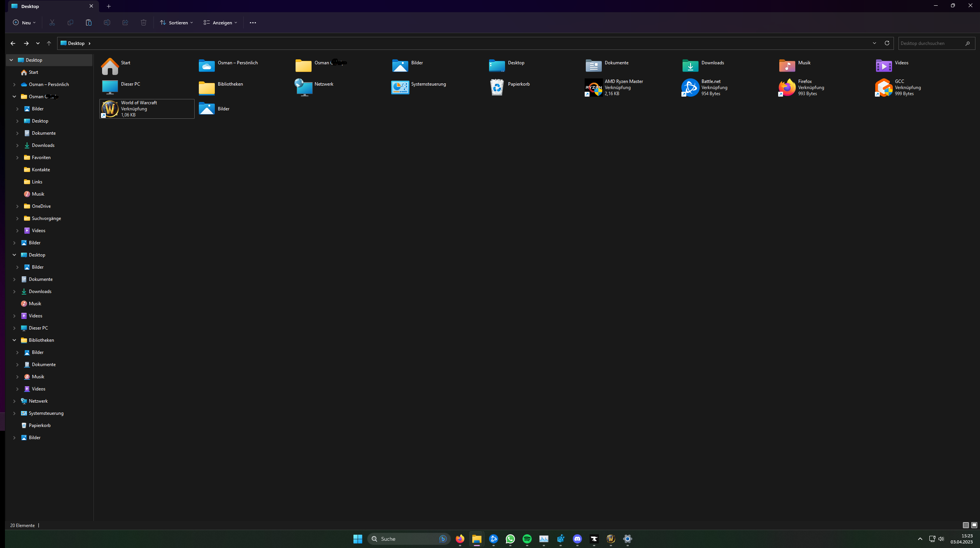Click the Spotify icon in taskbar
Screen dimensions: 980x548
click(x=527, y=538)
